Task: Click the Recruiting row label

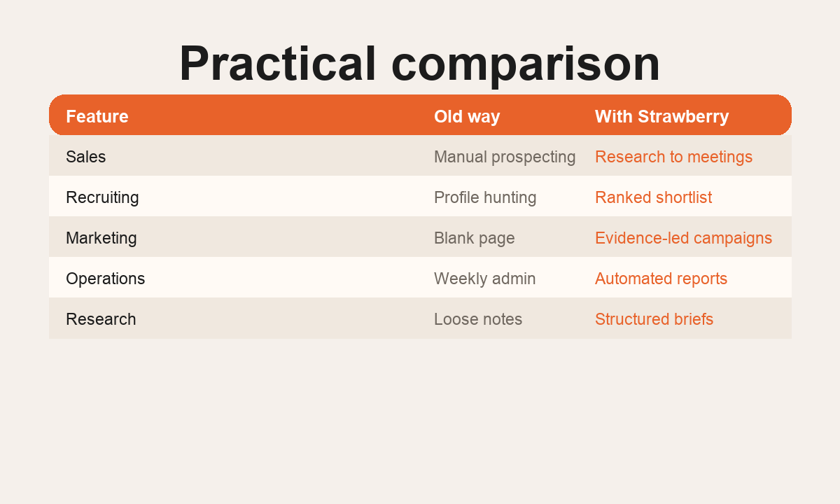Action: click(102, 197)
